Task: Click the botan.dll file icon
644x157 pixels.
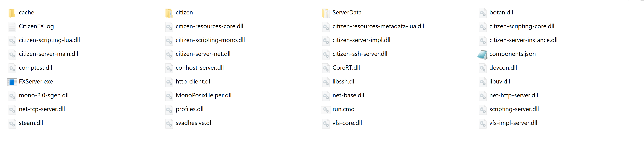Action: point(482,13)
